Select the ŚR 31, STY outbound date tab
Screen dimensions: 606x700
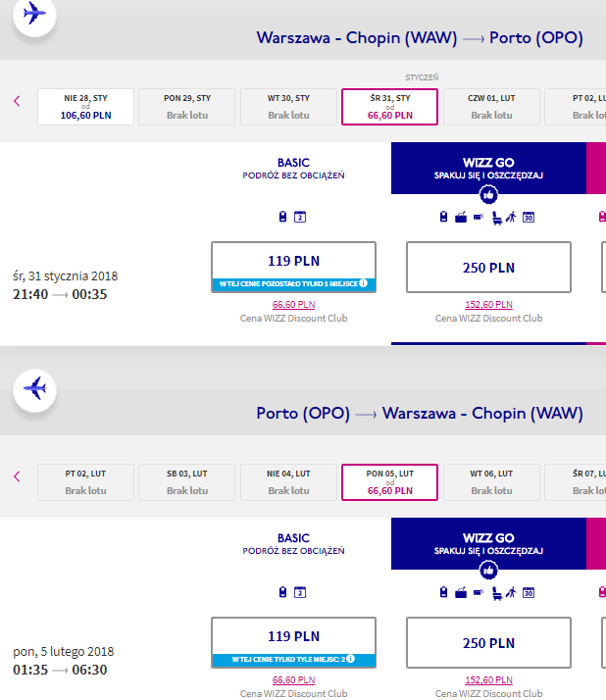[x=390, y=107]
